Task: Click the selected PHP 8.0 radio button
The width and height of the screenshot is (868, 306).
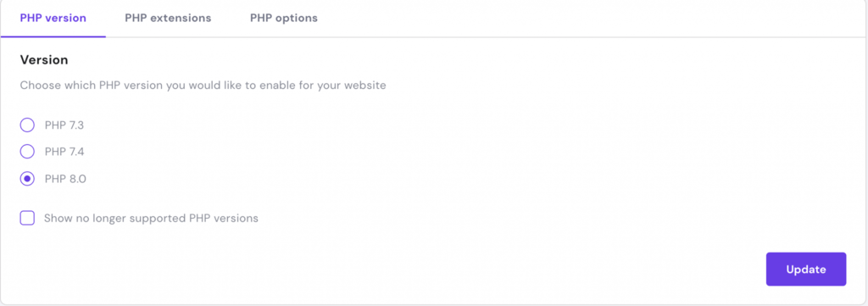Action: tap(27, 179)
